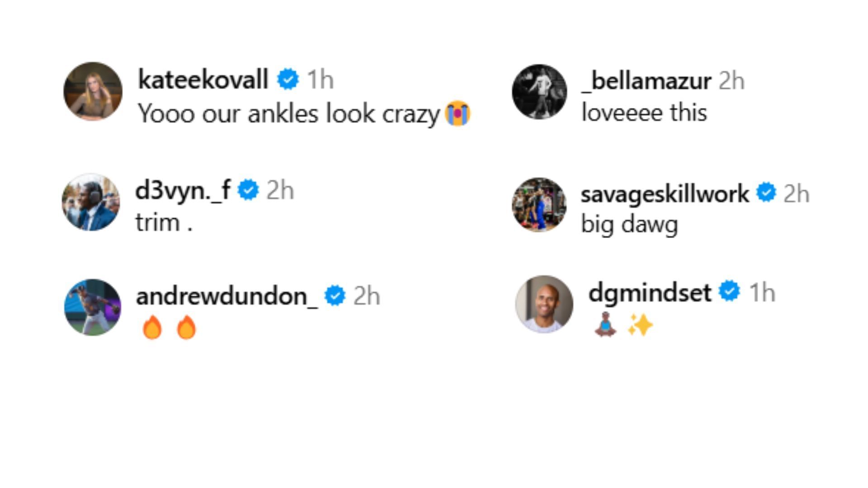This screenshot has height=488, width=868.
Task: Open andrewdundon_'s profile photo
Action: pyautogui.click(x=93, y=307)
